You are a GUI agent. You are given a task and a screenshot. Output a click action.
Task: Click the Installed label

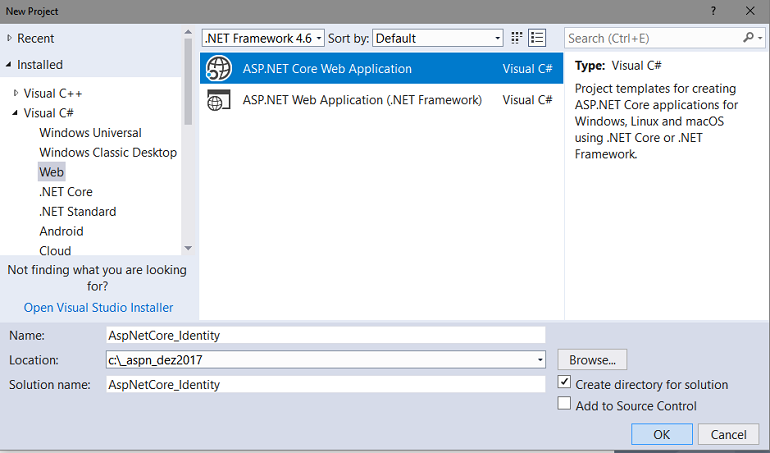(x=40, y=64)
